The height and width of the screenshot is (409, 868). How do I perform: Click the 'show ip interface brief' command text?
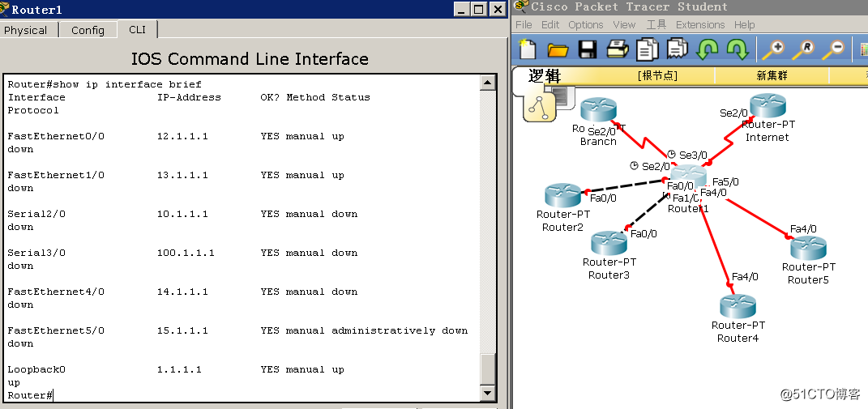(x=127, y=85)
